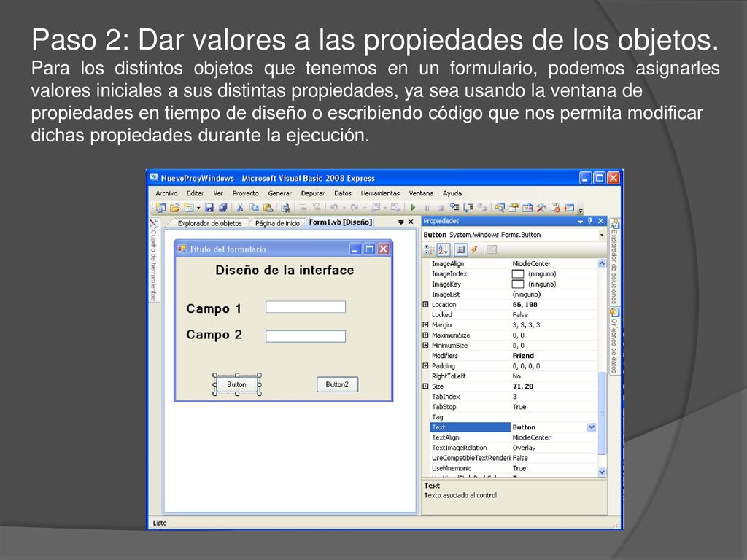747x560 pixels.
Task: Open the object selector dropdown for Button
Action: (x=601, y=235)
